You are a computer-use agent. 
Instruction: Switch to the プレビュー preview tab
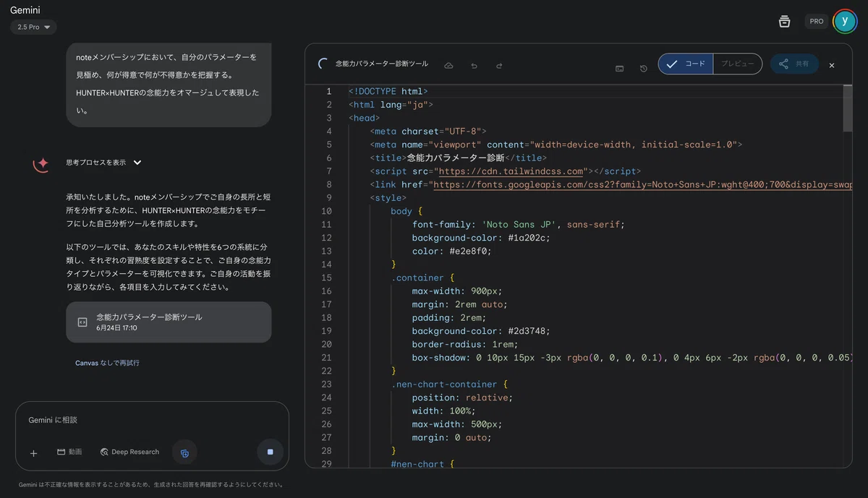[x=738, y=64]
